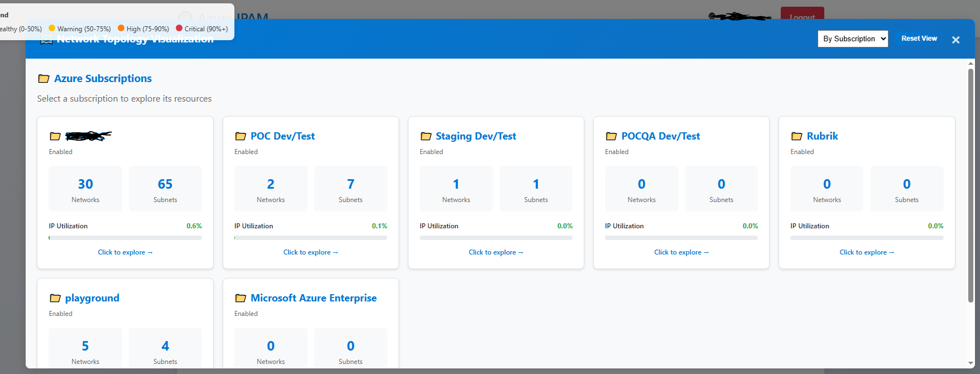Click the IP utilization bar showing 0.6%
980x374 pixels.
click(125, 238)
